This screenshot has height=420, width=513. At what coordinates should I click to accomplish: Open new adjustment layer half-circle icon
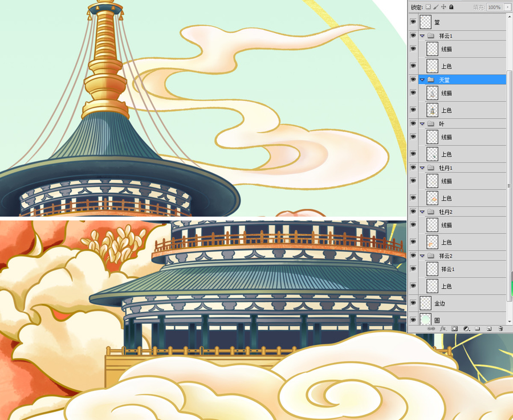[466, 328]
